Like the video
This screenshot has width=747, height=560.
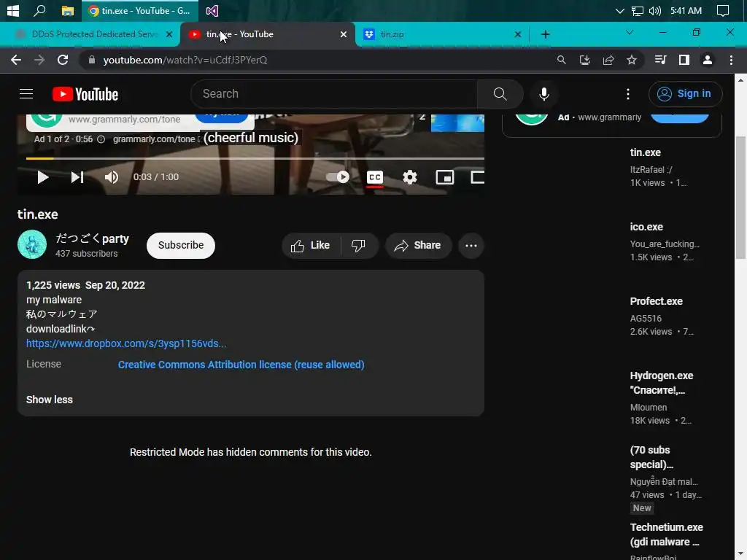(311, 245)
